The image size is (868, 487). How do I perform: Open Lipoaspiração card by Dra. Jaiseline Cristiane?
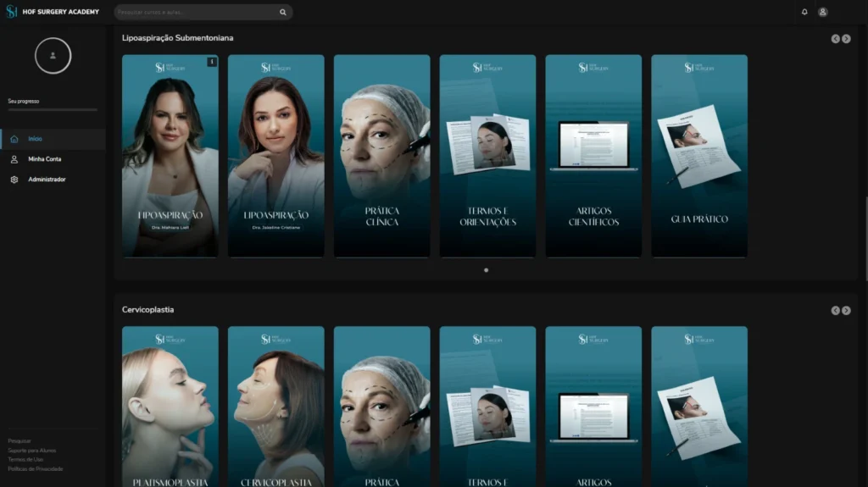[x=275, y=156]
